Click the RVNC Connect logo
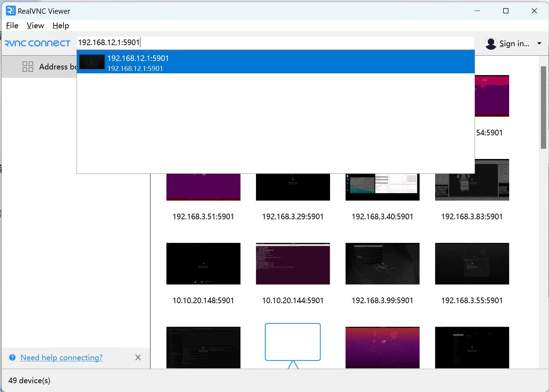549x392 pixels. (37, 43)
